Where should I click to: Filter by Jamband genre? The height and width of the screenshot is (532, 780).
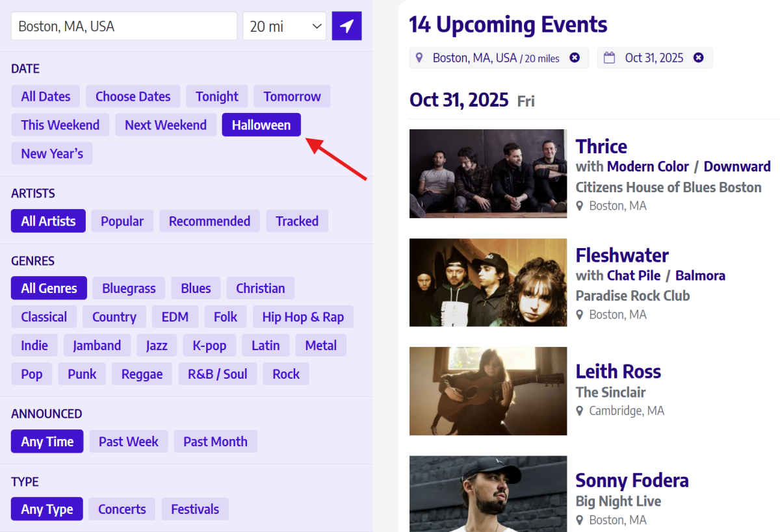[x=97, y=346]
